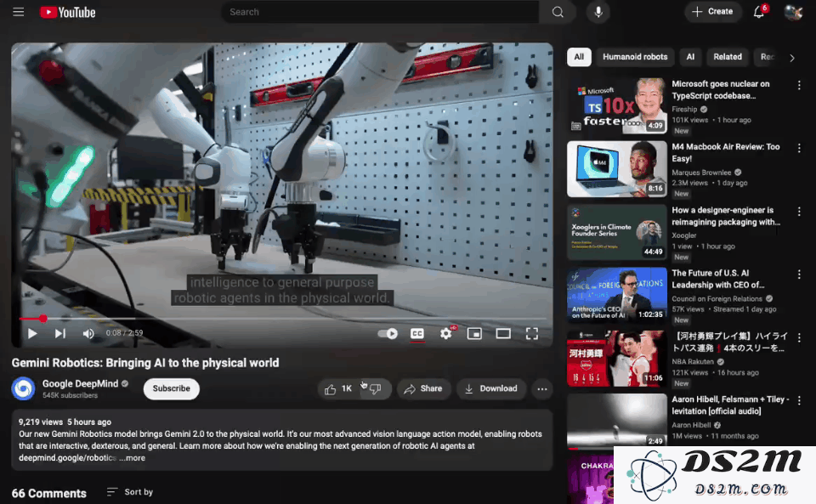The width and height of the screenshot is (816, 504).
Task: Mute the video volume
Action: point(88,333)
